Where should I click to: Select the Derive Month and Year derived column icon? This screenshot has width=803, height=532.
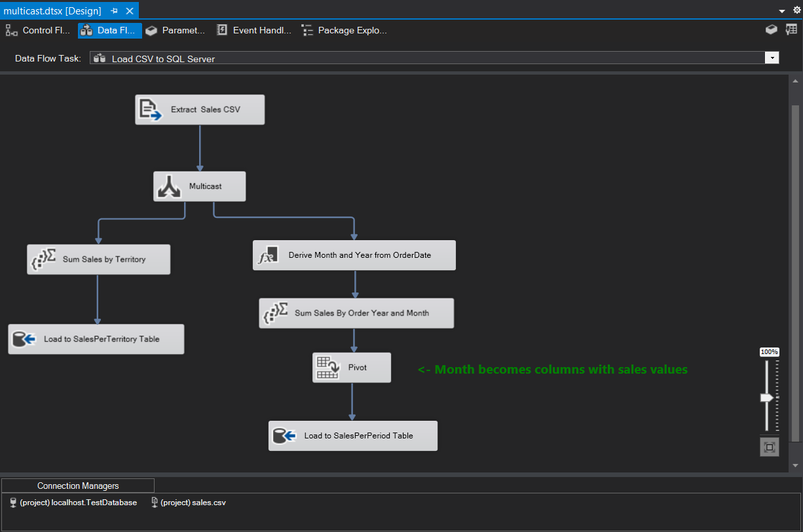(268, 255)
